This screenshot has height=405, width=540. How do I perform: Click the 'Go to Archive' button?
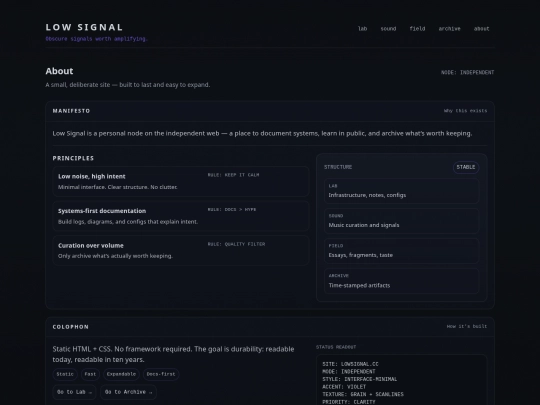click(x=128, y=392)
